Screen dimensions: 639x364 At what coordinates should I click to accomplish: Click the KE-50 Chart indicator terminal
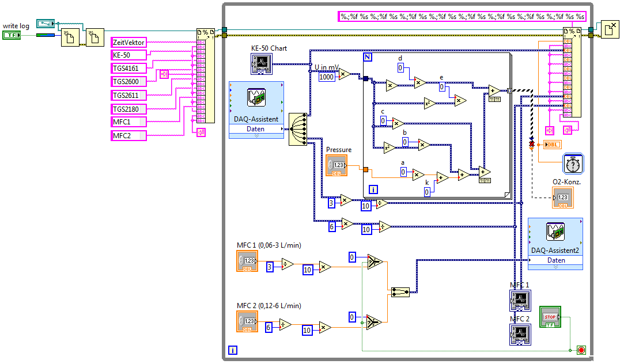click(x=261, y=64)
